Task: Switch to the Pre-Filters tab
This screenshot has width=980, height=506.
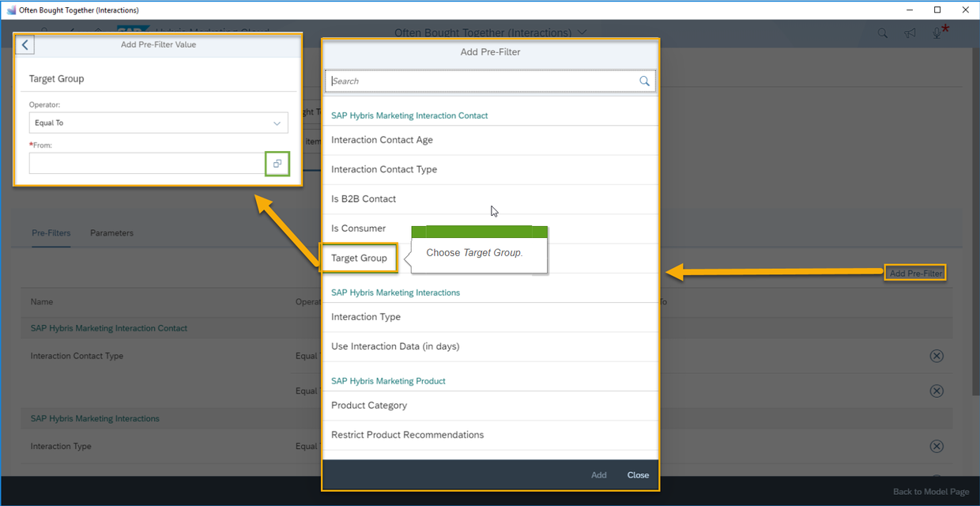Action: point(51,233)
